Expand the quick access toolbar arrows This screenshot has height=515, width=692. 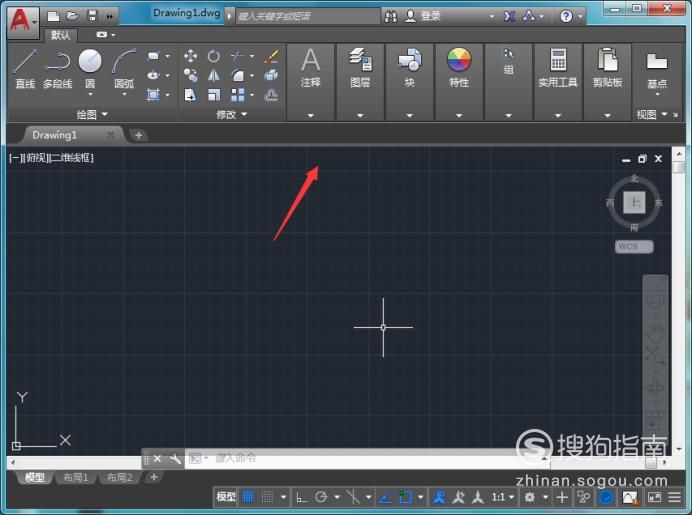pyautogui.click(x=109, y=16)
